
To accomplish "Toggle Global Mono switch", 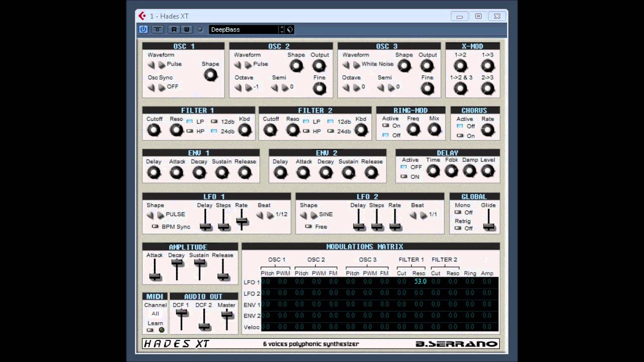I will [458, 213].
